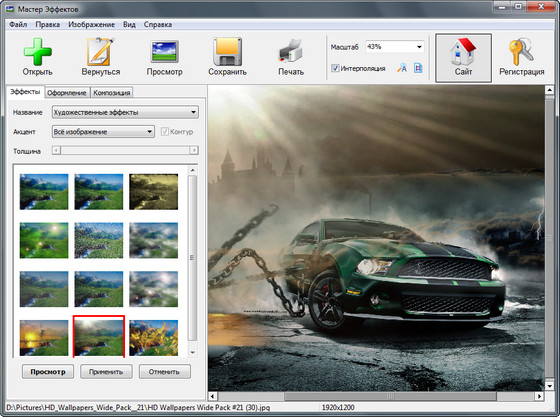Switch to the Композиция tab
560x417 pixels.
pyautogui.click(x=112, y=93)
